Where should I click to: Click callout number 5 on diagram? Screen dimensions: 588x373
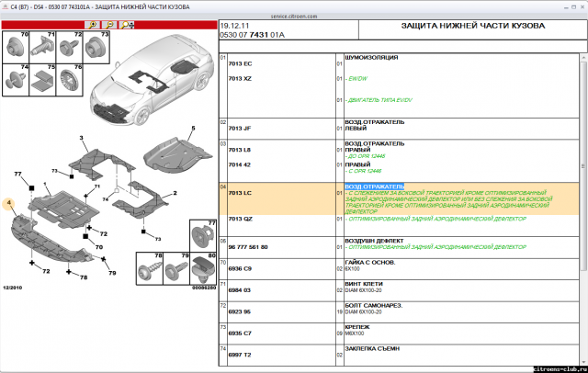pos(193,128)
